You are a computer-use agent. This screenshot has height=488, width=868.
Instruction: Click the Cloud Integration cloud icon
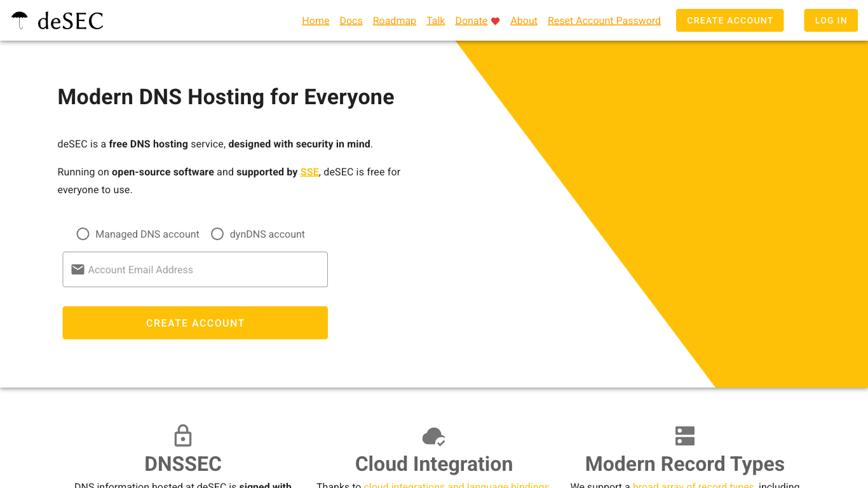pyautogui.click(x=434, y=437)
